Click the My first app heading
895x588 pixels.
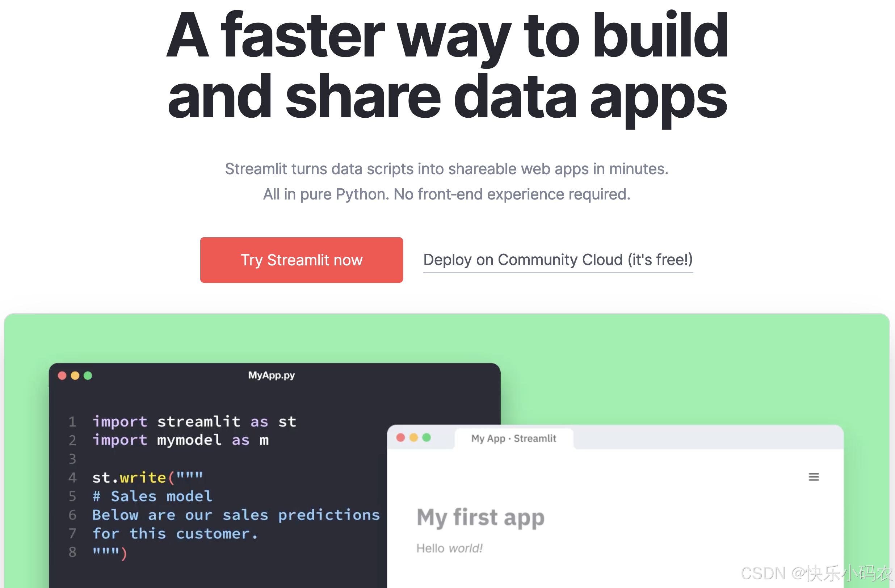point(480,517)
